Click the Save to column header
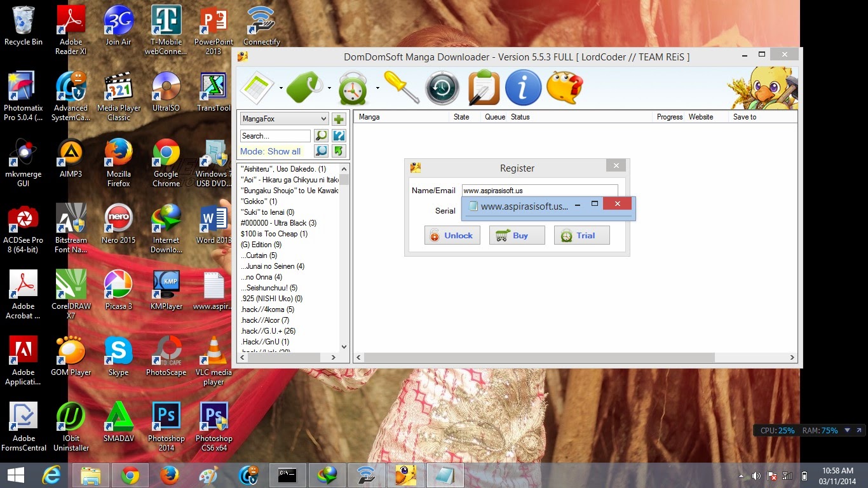Viewport: 868px width, 488px height. tap(763, 117)
